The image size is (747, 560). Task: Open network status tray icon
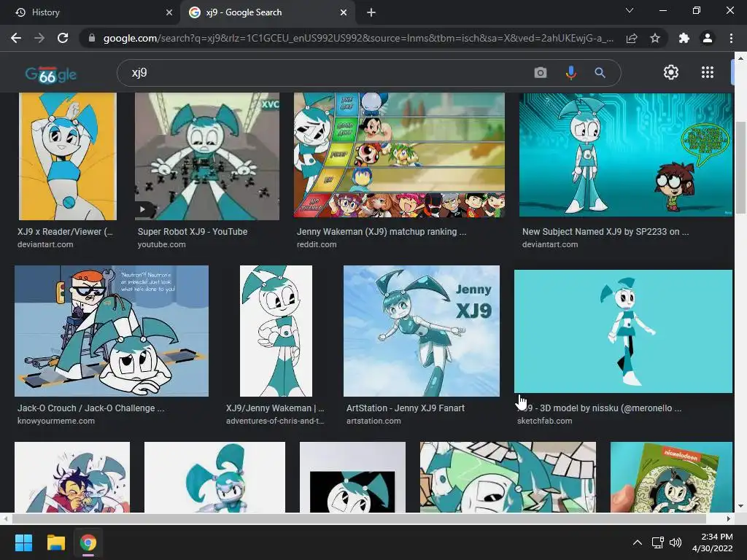click(658, 542)
